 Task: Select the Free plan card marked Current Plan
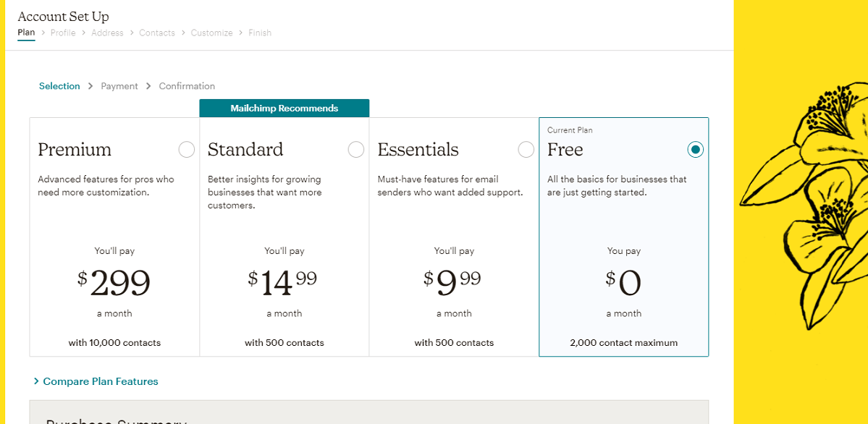pos(623,236)
